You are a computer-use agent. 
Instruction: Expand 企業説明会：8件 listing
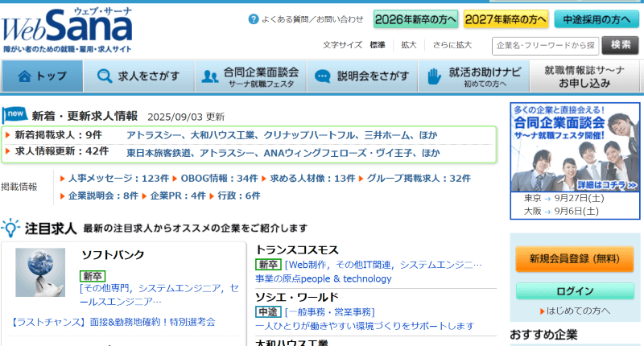point(98,196)
